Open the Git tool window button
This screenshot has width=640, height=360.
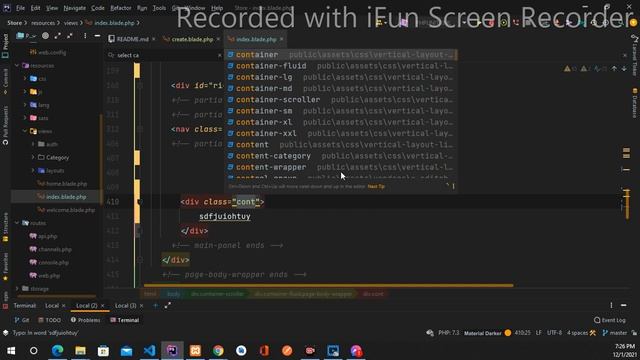[22, 320]
